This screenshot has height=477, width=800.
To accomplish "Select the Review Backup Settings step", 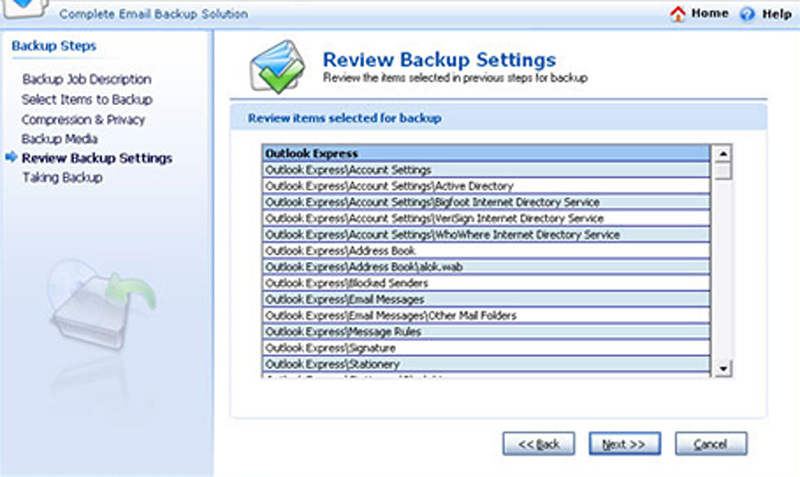I will tap(97, 158).
